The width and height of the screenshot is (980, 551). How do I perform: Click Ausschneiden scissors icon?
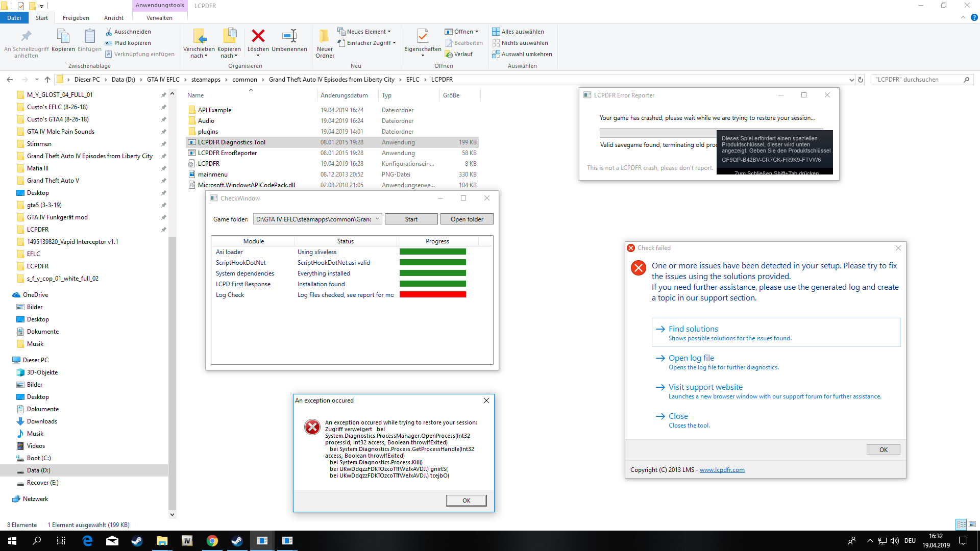click(x=109, y=32)
